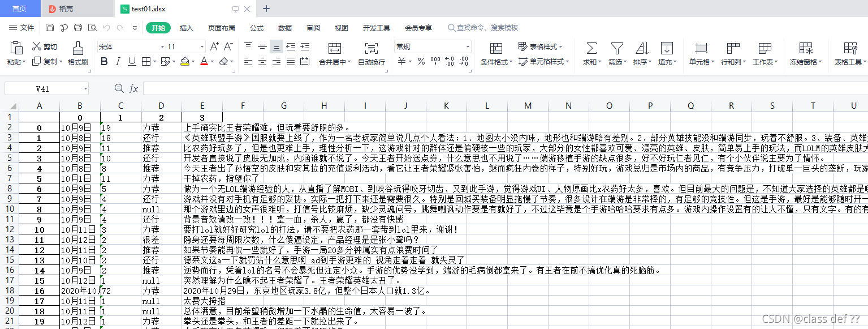868x329 pixels.
Task: Click the Undo arrow icon
Action: coord(106,28)
